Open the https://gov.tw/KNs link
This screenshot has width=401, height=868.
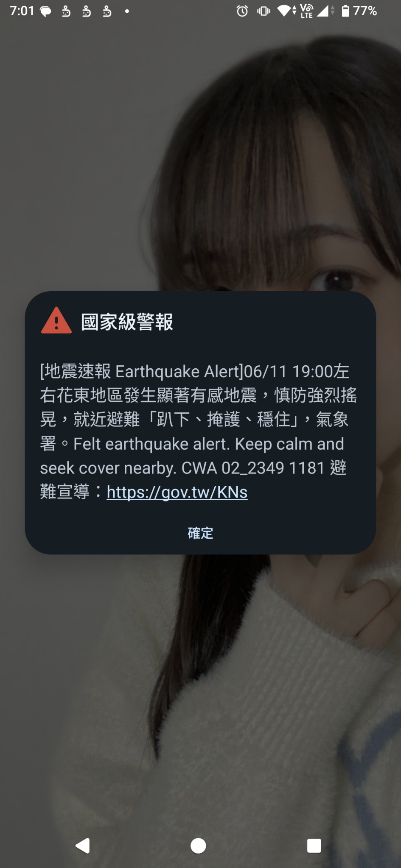(x=177, y=492)
